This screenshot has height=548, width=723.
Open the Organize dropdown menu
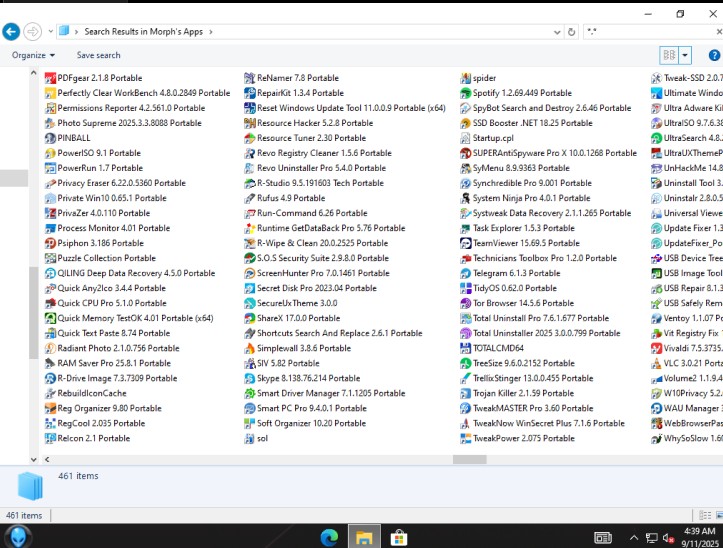(x=33, y=55)
